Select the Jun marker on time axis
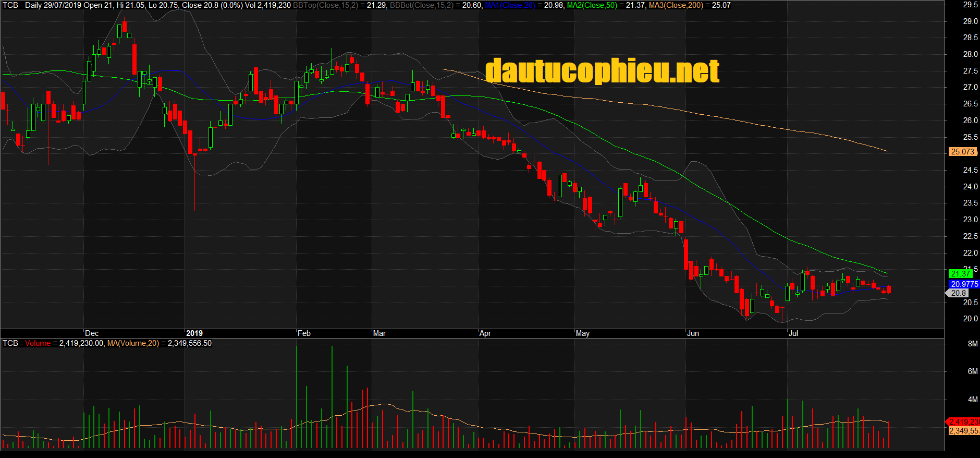Screen dimensions: 980x458 point(693,333)
